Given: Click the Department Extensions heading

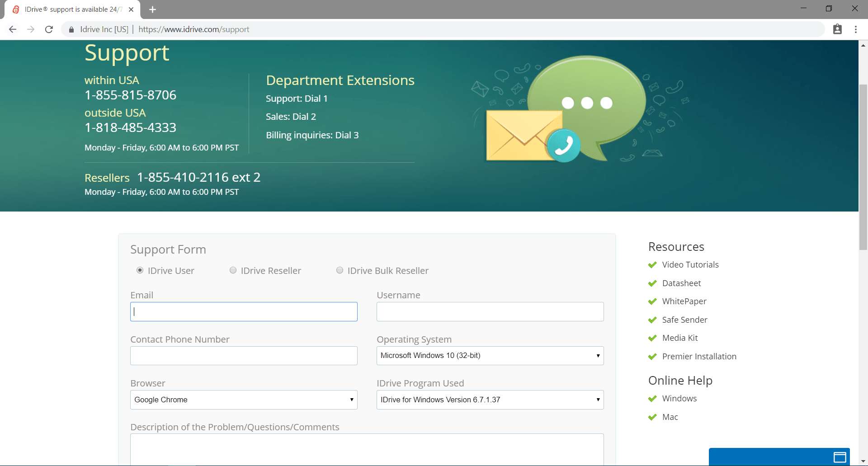Looking at the screenshot, I should [x=340, y=80].
